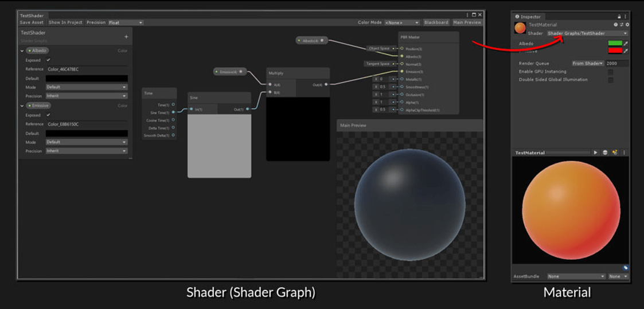Open the material preset selector icon
The image size is (644, 309).
[x=622, y=25]
